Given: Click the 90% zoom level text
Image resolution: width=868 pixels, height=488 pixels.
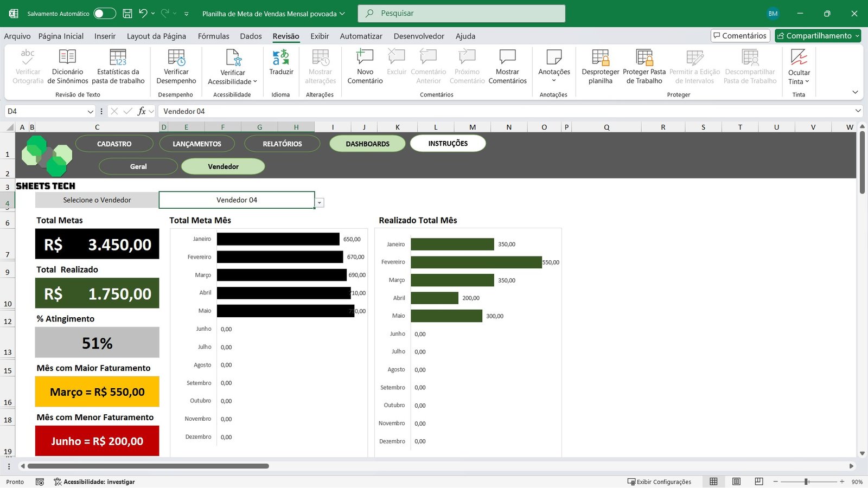Looking at the screenshot, I should (x=857, y=481).
